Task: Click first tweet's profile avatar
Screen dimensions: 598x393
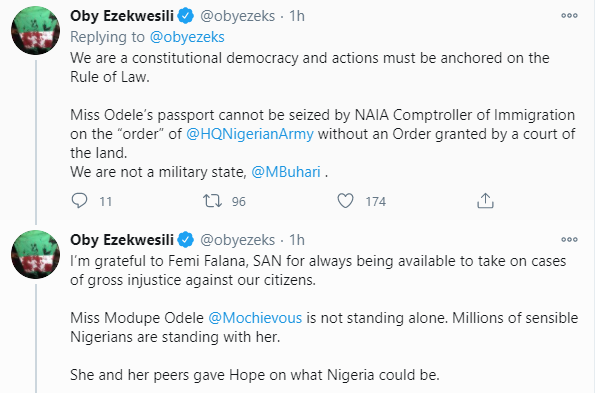Action: [x=35, y=31]
